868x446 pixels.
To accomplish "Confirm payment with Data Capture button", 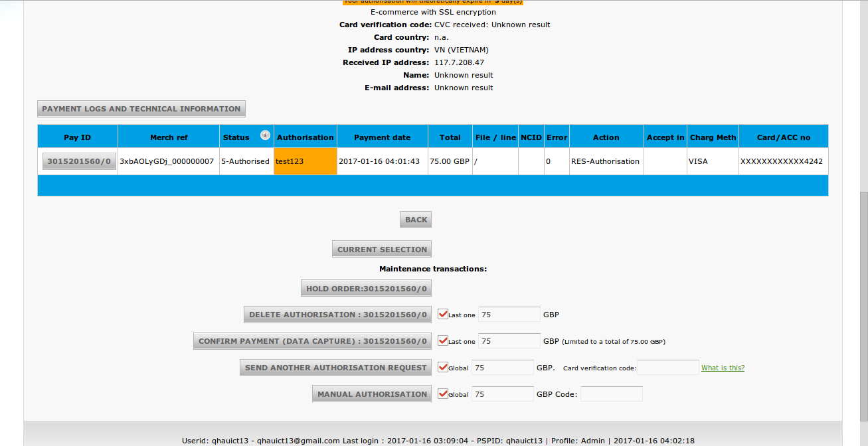I will coord(313,341).
